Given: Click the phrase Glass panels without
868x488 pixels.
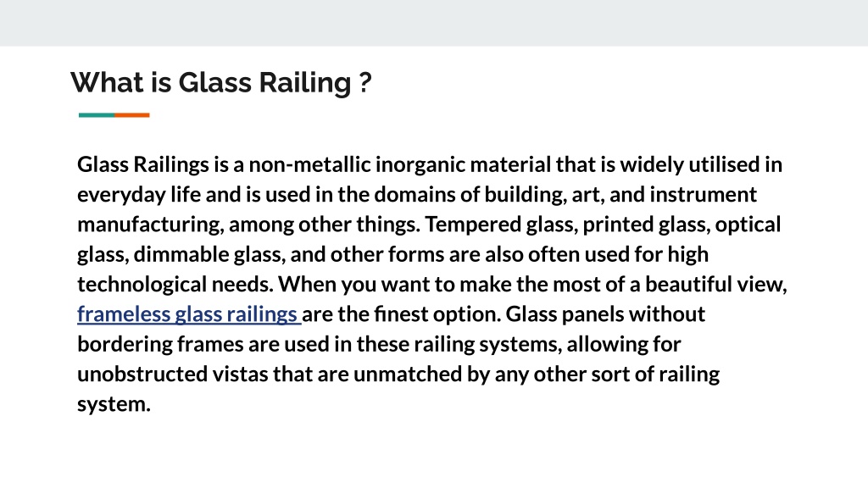Looking at the screenshot, I should [605, 314].
